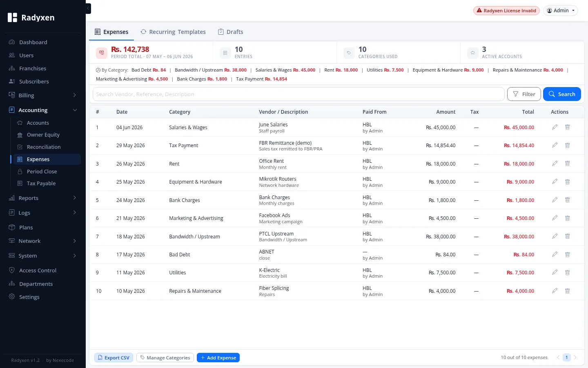The height and width of the screenshot is (368, 588).
Task: Export expenses as CSV
Action: point(114,358)
